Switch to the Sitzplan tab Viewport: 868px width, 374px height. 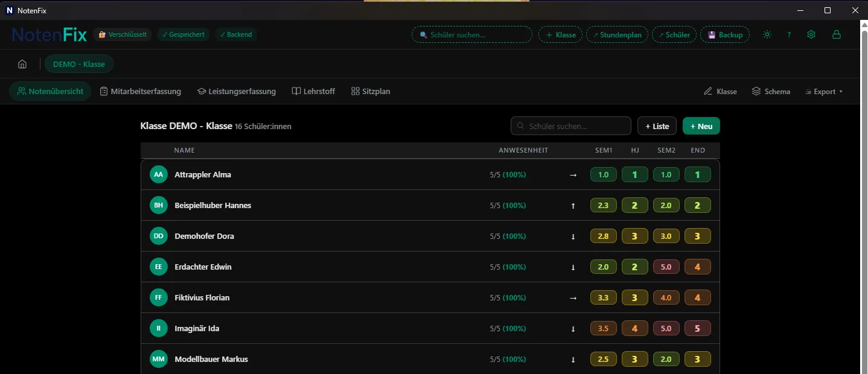pyautogui.click(x=371, y=92)
